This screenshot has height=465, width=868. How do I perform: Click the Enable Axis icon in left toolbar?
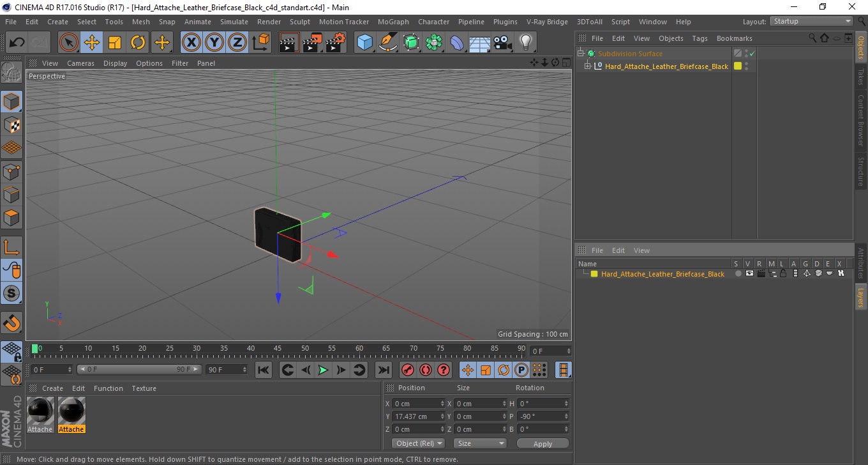(11, 247)
